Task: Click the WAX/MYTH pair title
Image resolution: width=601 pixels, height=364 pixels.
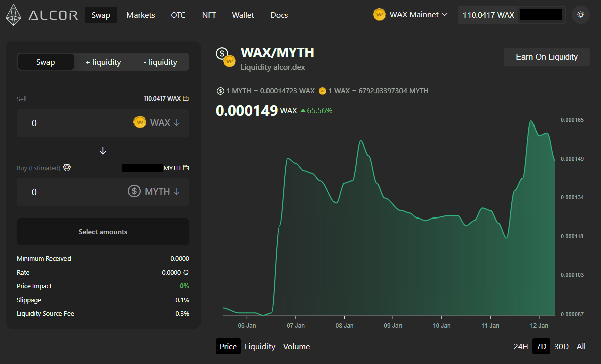Action: pyautogui.click(x=278, y=52)
